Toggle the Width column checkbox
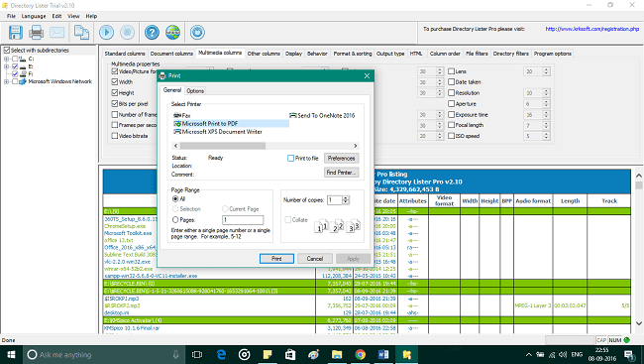The height and width of the screenshot is (364, 644). 115,82
